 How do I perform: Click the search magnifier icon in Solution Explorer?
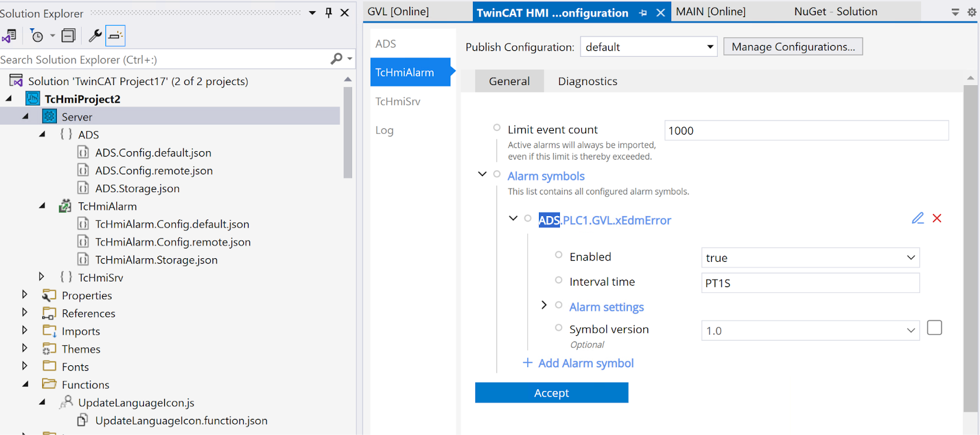[x=336, y=59]
